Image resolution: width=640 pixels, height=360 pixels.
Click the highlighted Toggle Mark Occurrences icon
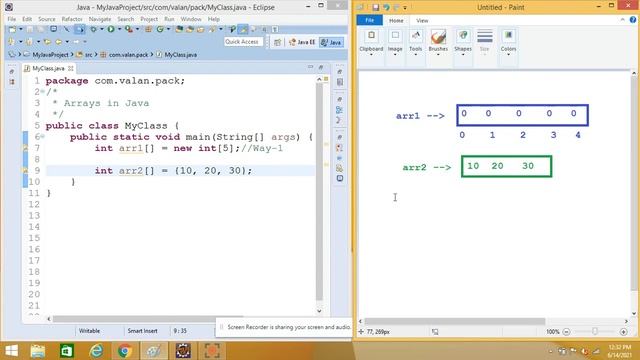243,29
